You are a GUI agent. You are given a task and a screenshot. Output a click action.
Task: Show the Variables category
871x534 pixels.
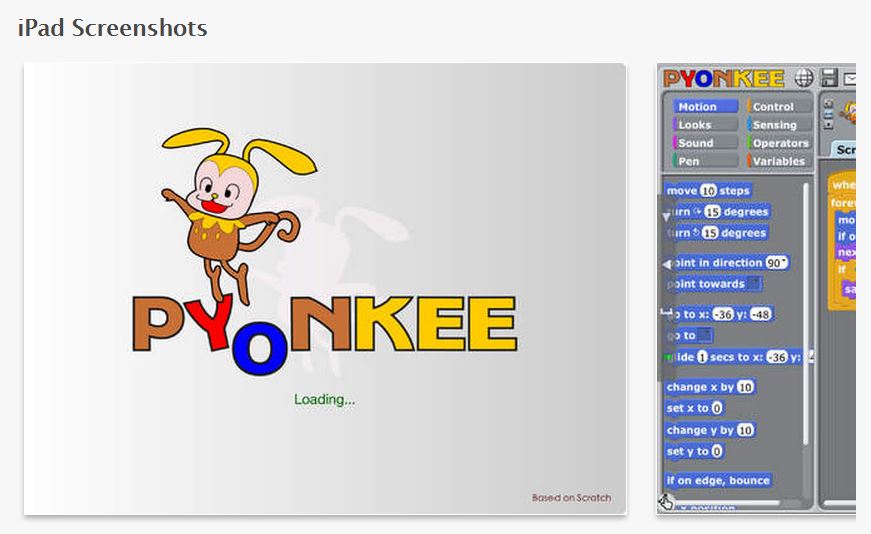[x=779, y=161]
